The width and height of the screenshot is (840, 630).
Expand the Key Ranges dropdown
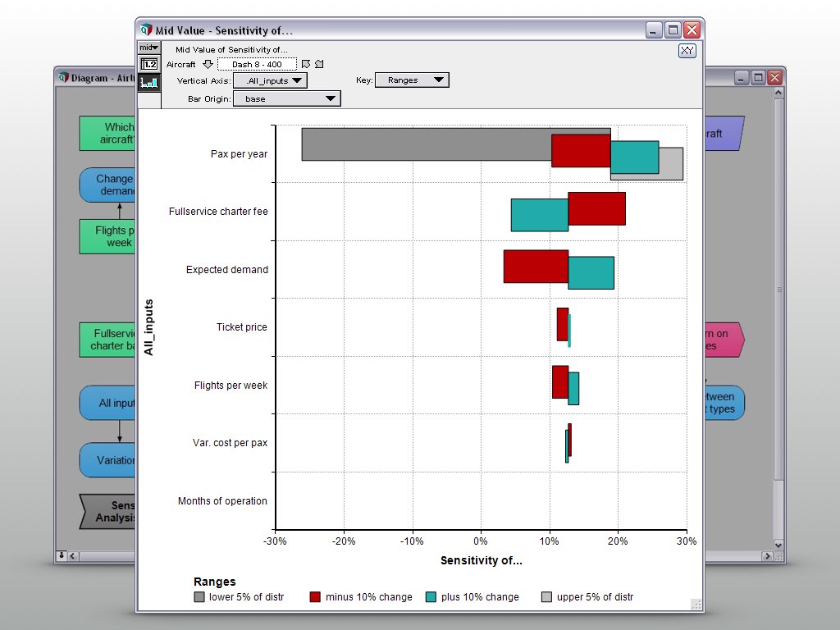click(412, 80)
